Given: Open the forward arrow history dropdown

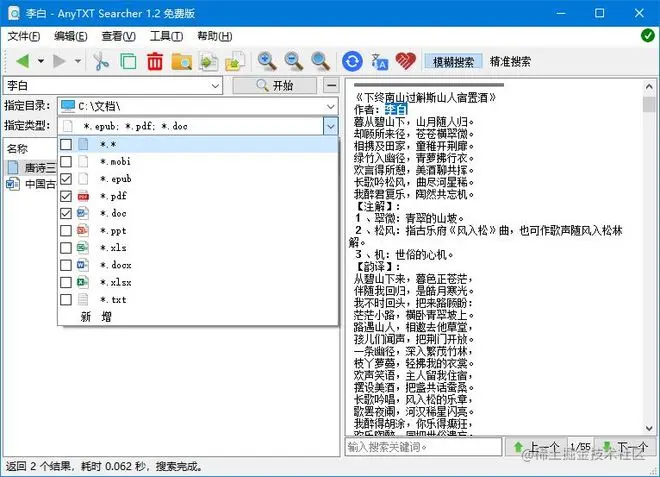Looking at the screenshot, I should (x=78, y=61).
